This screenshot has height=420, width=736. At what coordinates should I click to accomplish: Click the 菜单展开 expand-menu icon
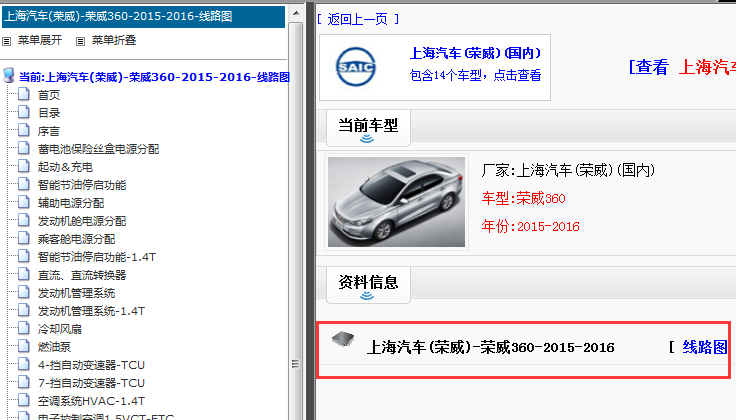click(x=7, y=41)
